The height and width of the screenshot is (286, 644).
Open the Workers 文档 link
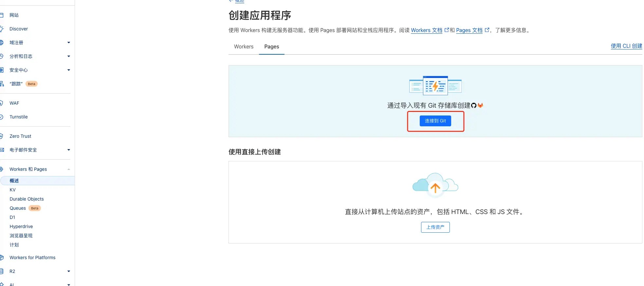(426, 30)
